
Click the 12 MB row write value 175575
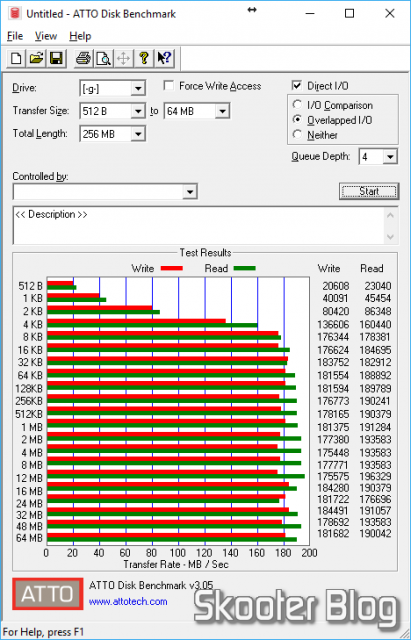coord(333,476)
